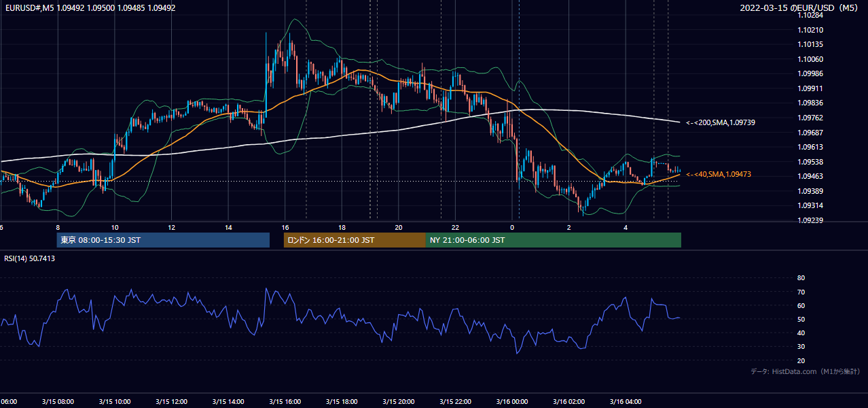Click the '3/15 18:00' bottom time label

[x=342, y=402]
